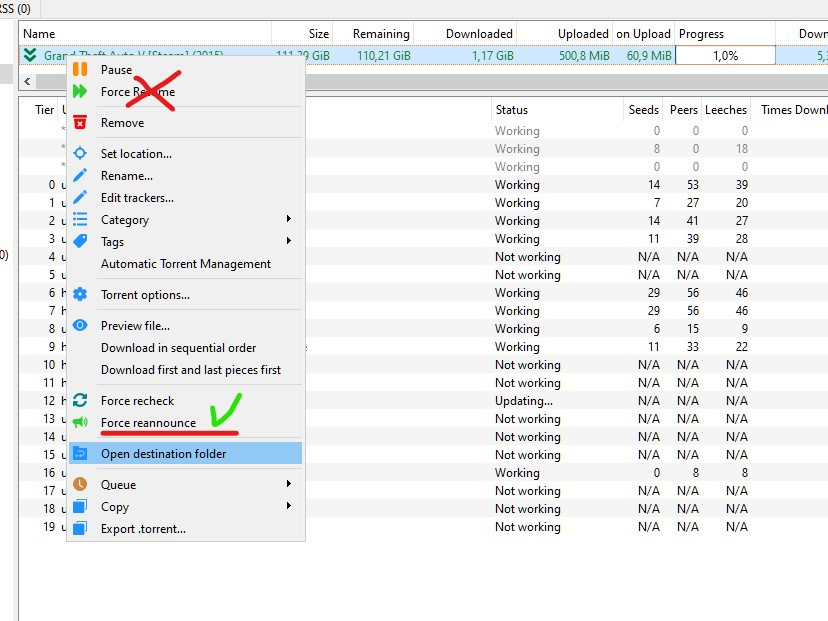
Task: Click the Force recheck refresh icon
Action: [x=80, y=401]
